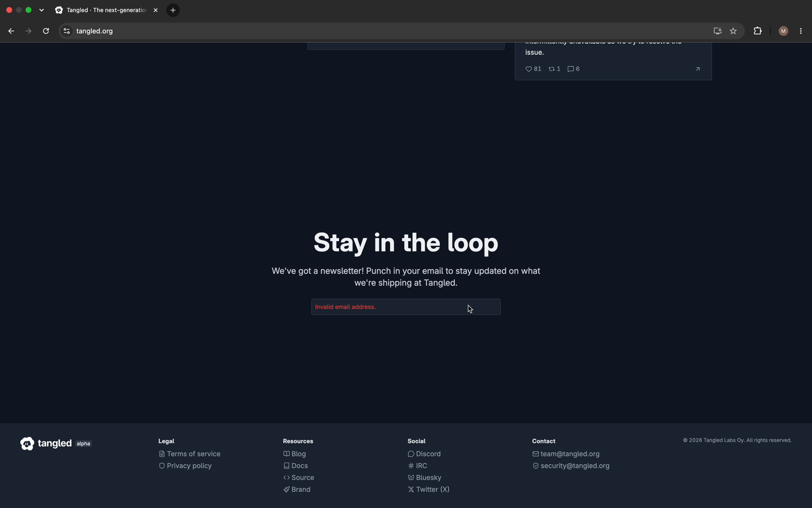Click the browser forward arrow
The image size is (812, 508).
[28, 31]
